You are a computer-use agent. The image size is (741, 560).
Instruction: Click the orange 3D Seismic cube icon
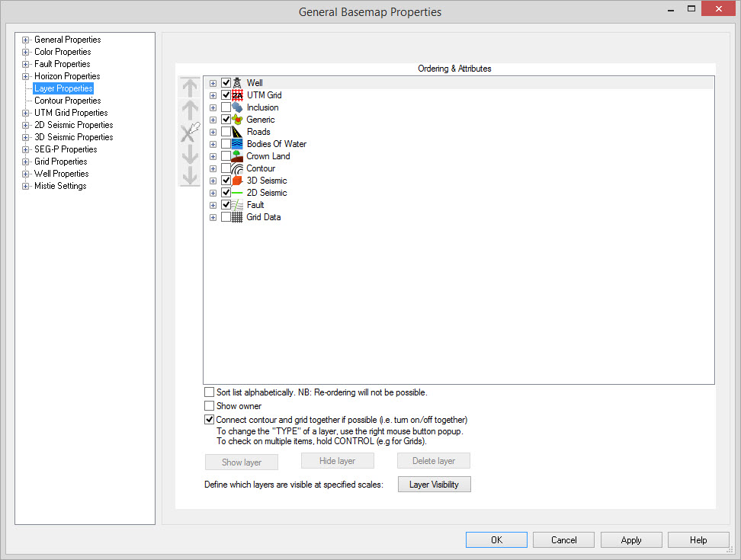(238, 181)
